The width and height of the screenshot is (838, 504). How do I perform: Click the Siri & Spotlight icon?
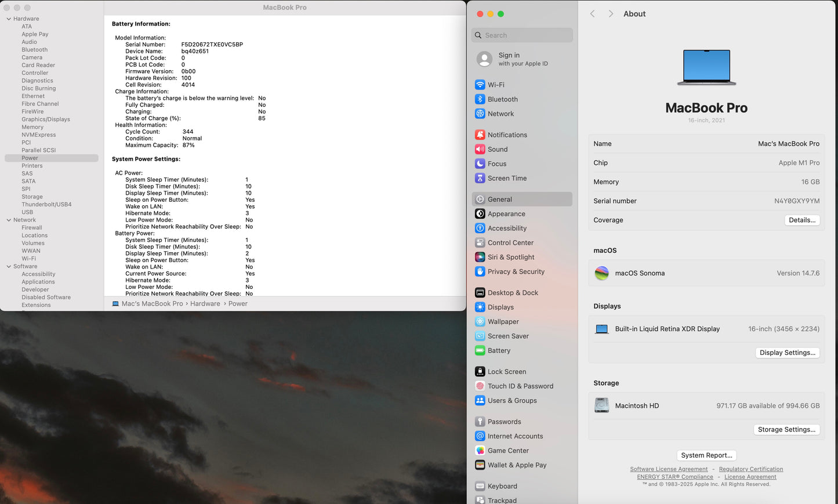pyautogui.click(x=480, y=257)
